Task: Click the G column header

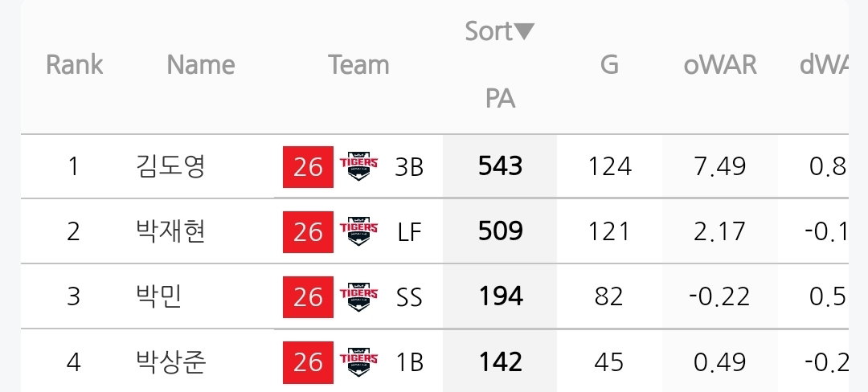Action: (609, 65)
